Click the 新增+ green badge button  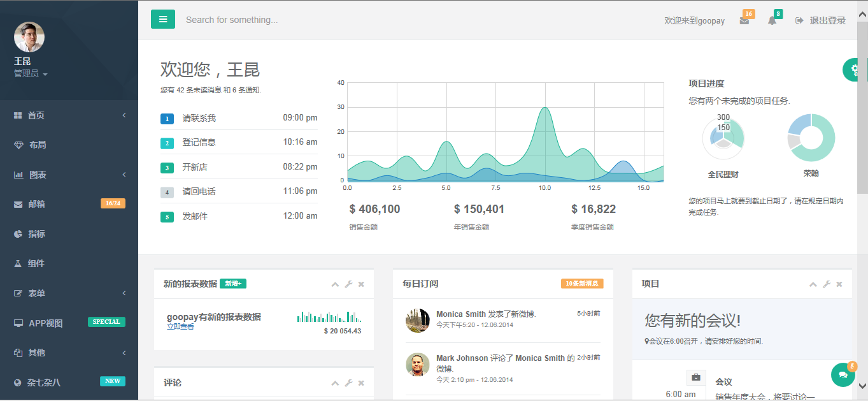(233, 284)
